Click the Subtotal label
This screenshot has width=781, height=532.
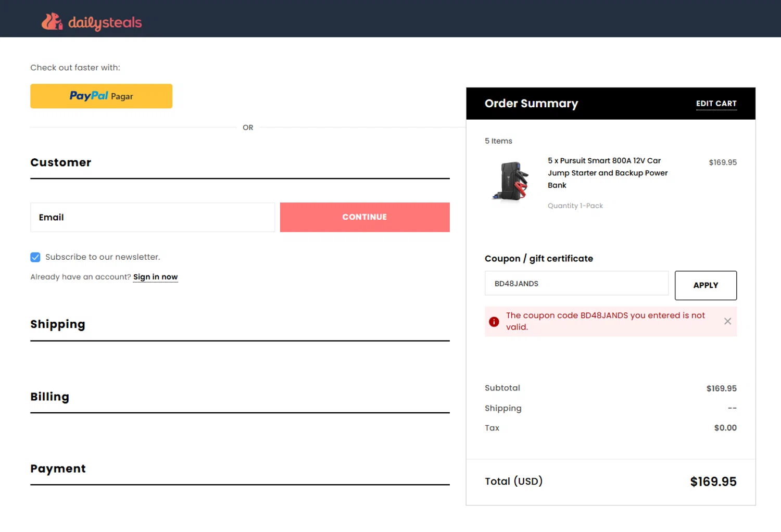(502, 388)
